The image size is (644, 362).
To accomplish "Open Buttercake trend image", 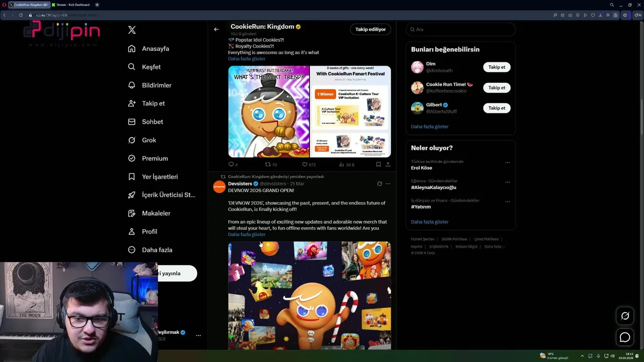I will coord(269,112).
